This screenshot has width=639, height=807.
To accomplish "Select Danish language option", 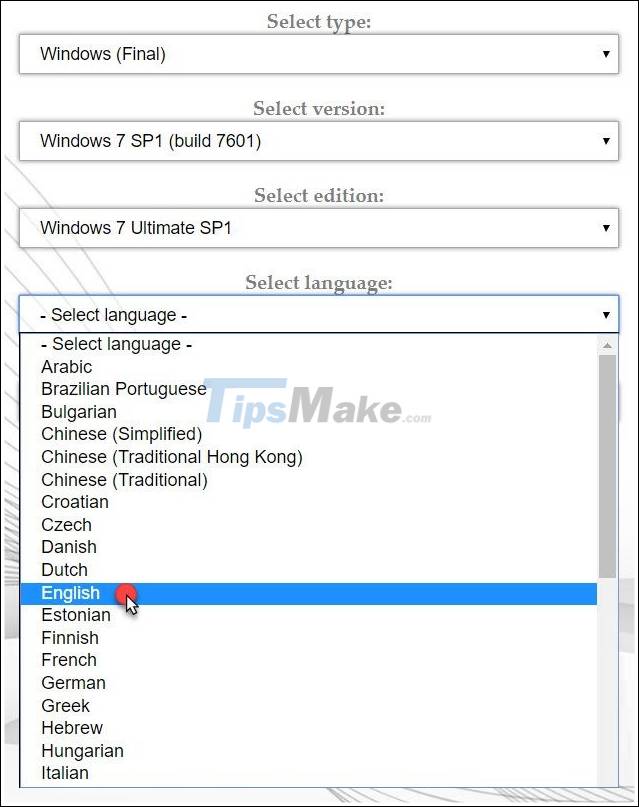I will (x=309, y=547).
